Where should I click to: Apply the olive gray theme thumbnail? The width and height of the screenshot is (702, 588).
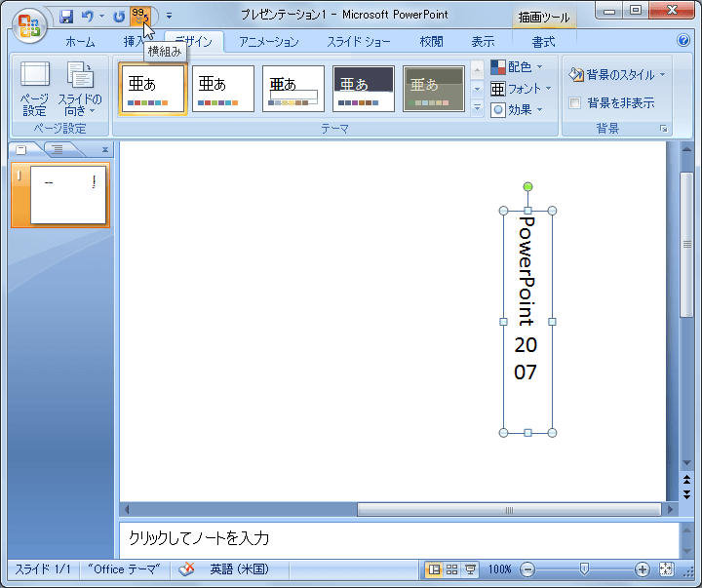click(x=434, y=89)
